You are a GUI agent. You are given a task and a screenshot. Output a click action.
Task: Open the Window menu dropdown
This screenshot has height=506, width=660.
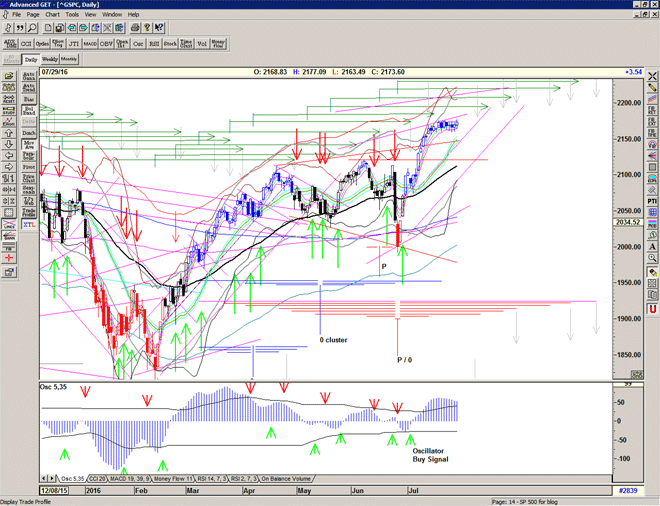(112, 15)
